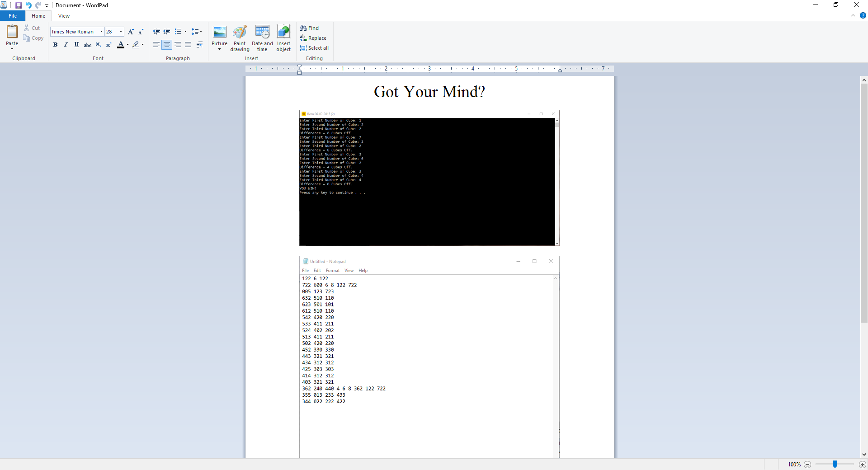Click Insert object
868x470 pixels.
(x=283, y=38)
